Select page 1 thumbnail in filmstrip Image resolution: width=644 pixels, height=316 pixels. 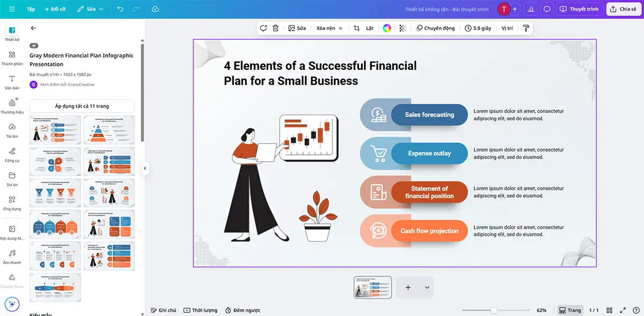pos(373,288)
